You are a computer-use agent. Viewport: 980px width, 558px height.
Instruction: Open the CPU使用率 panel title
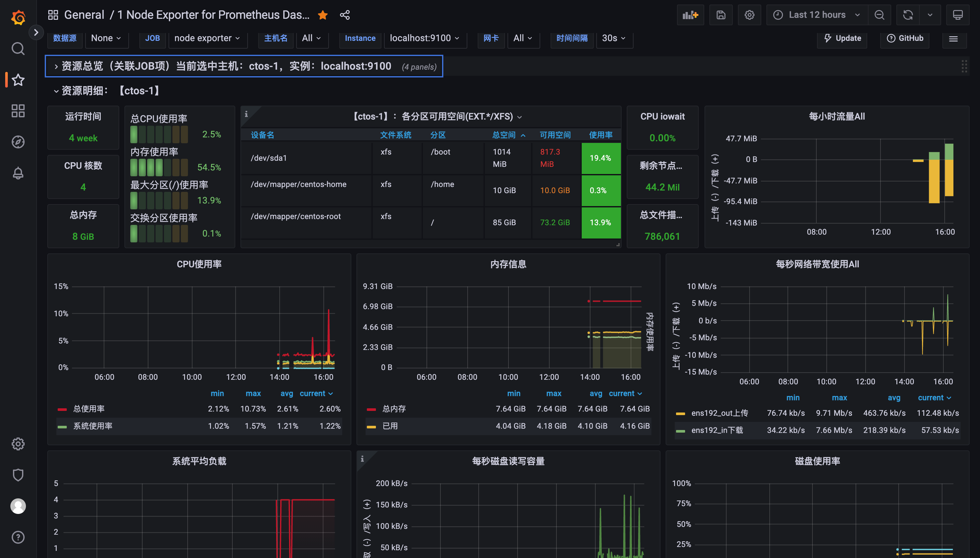[x=199, y=264]
